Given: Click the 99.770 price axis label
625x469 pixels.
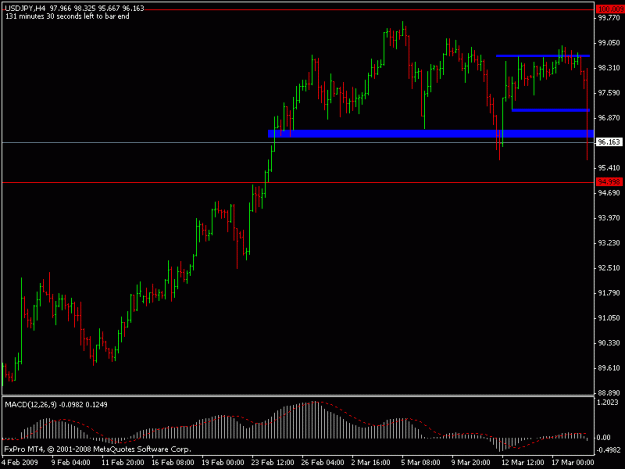Looking at the screenshot, I should 609,18.
